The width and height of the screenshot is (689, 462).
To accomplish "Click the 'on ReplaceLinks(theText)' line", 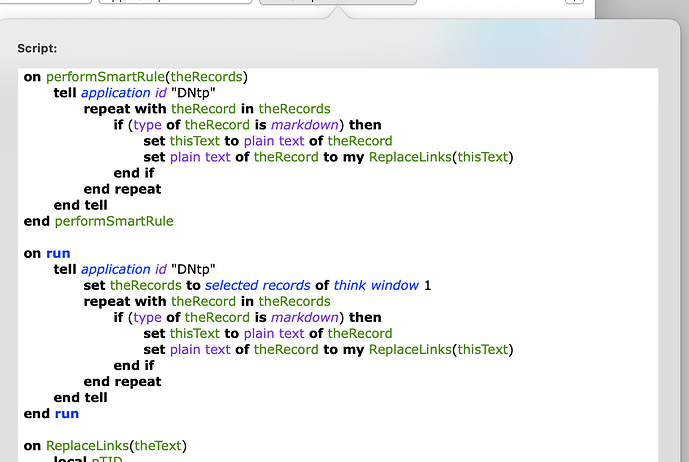I will click(105, 446).
